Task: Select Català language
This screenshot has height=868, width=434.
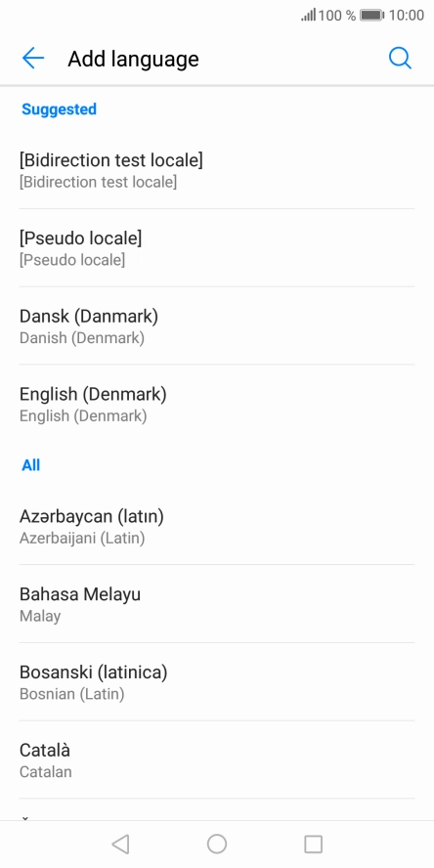Action: (x=217, y=760)
